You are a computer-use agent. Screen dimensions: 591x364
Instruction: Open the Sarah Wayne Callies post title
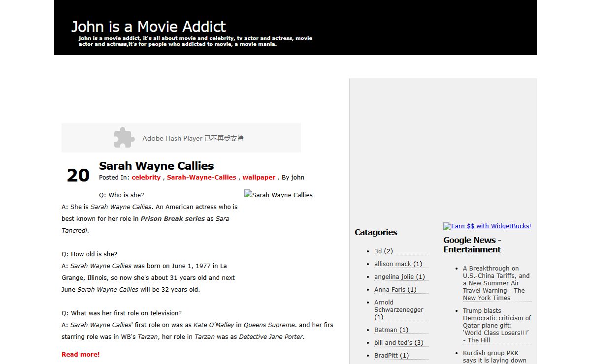(156, 166)
